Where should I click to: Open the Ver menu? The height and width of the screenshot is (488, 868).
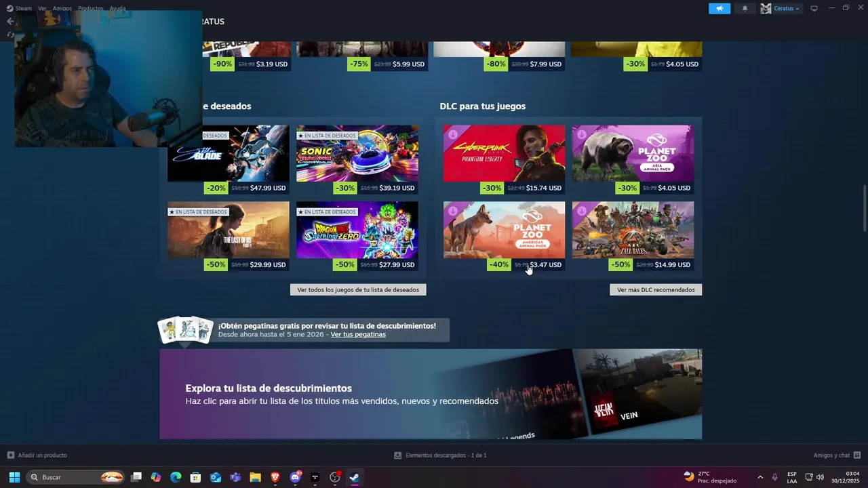[x=42, y=8]
